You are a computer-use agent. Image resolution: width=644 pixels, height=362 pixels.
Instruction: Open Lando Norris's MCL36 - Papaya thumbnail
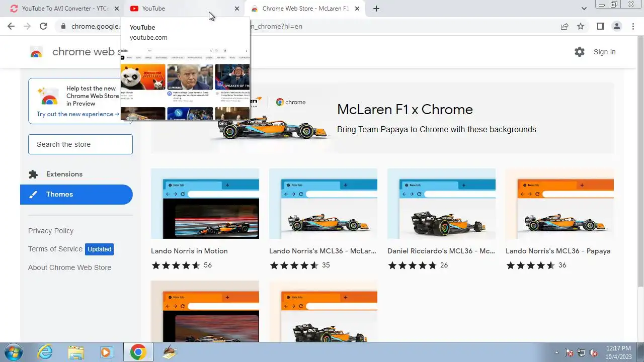pos(559,204)
